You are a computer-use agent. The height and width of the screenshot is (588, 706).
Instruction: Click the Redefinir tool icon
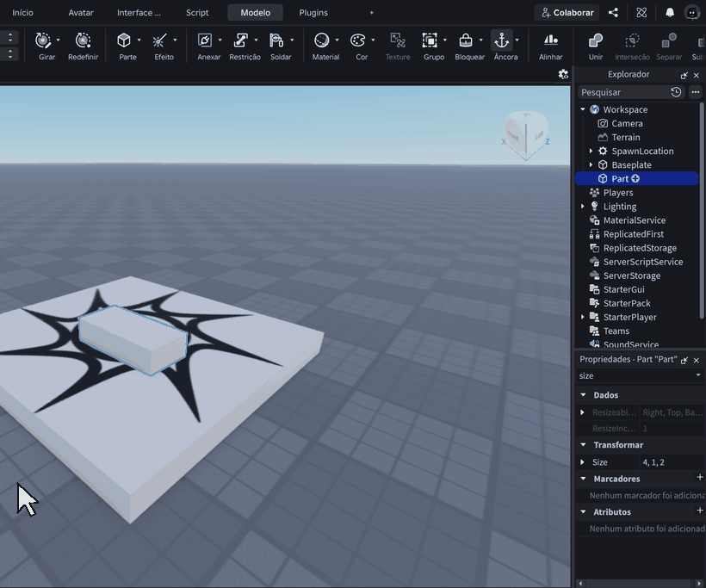(83, 41)
